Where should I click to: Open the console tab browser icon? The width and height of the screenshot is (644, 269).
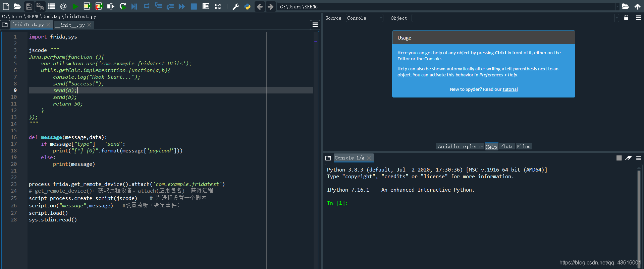[328, 158]
